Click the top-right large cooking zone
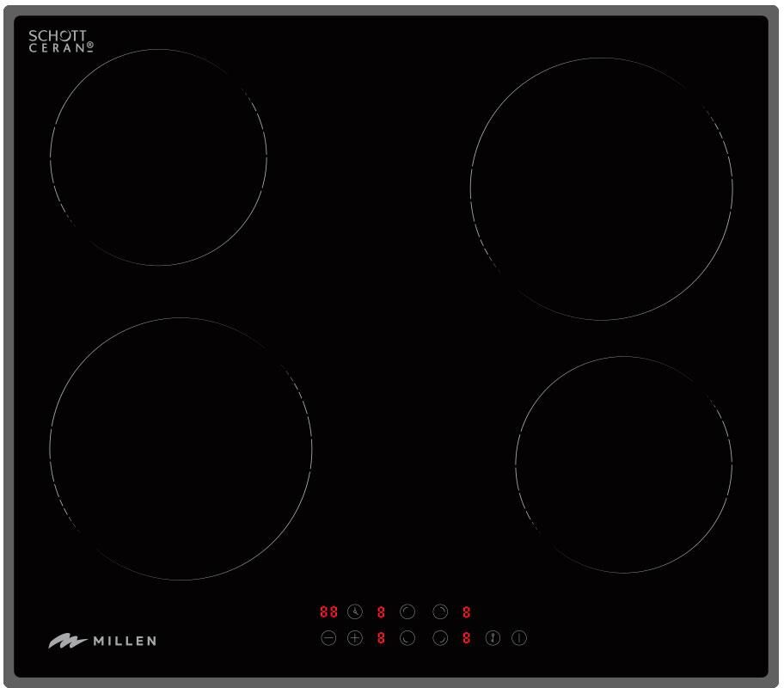Image resolution: width=784 pixels, height=688 pixels. click(x=601, y=189)
